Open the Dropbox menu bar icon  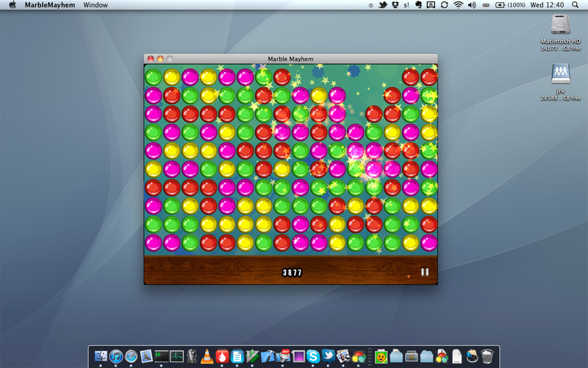point(395,5)
